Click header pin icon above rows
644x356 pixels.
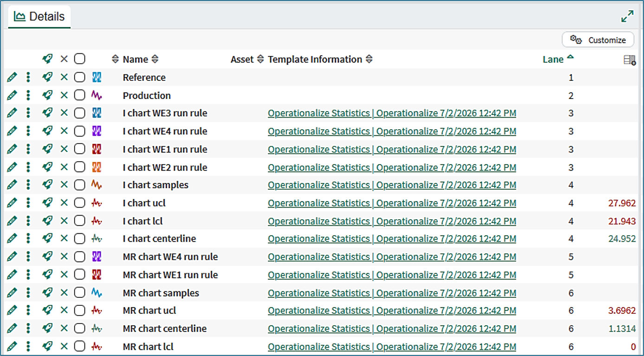click(47, 59)
